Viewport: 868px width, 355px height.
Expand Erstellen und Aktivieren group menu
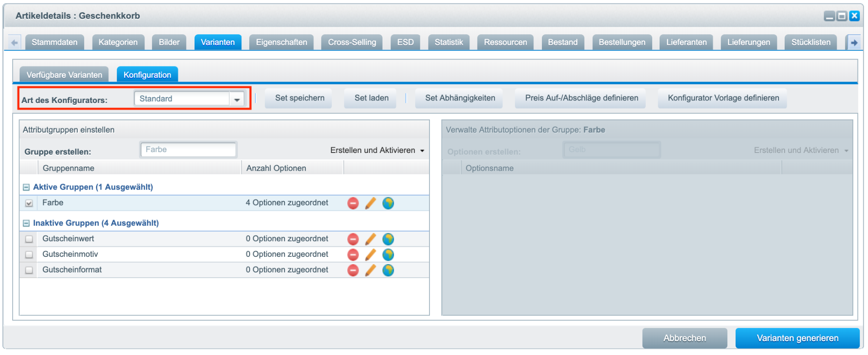pyautogui.click(x=377, y=150)
